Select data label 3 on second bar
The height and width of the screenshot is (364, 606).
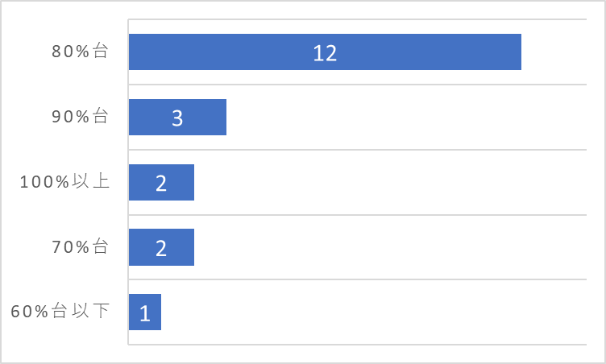tap(177, 118)
